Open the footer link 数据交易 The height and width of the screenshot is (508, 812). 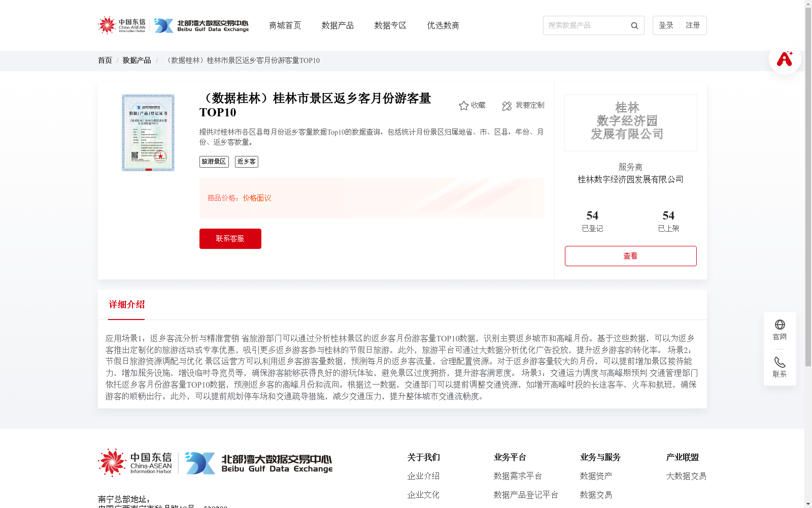point(596,495)
